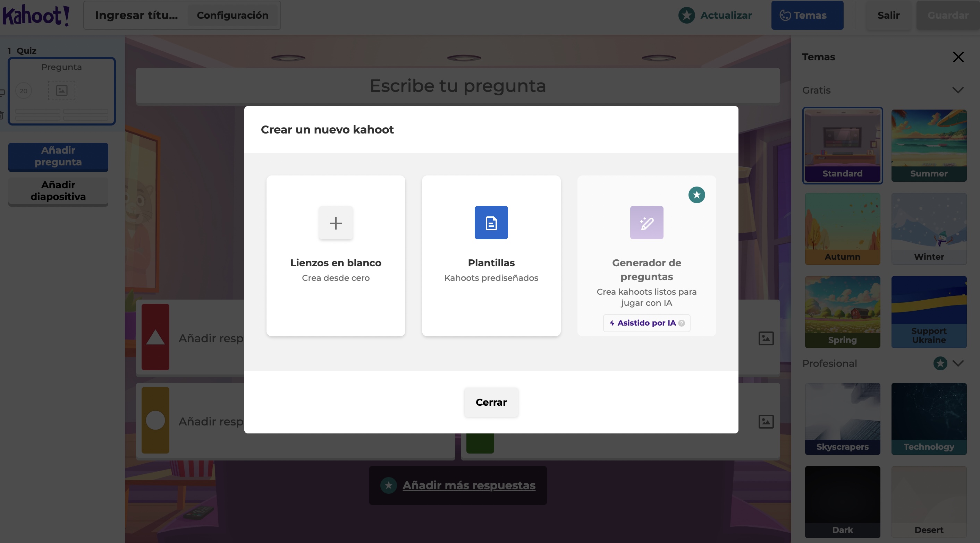
Task: Choose the Generador de preguntas card
Action: point(647,256)
